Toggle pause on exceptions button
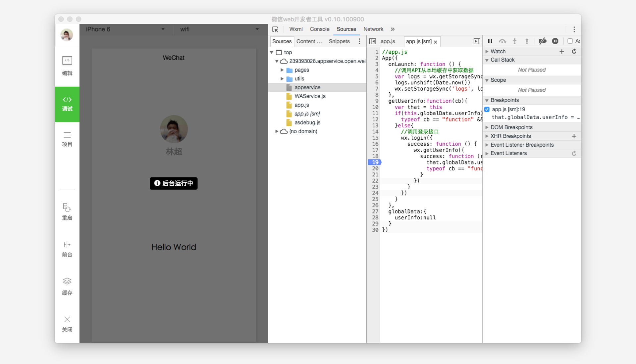 point(555,41)
